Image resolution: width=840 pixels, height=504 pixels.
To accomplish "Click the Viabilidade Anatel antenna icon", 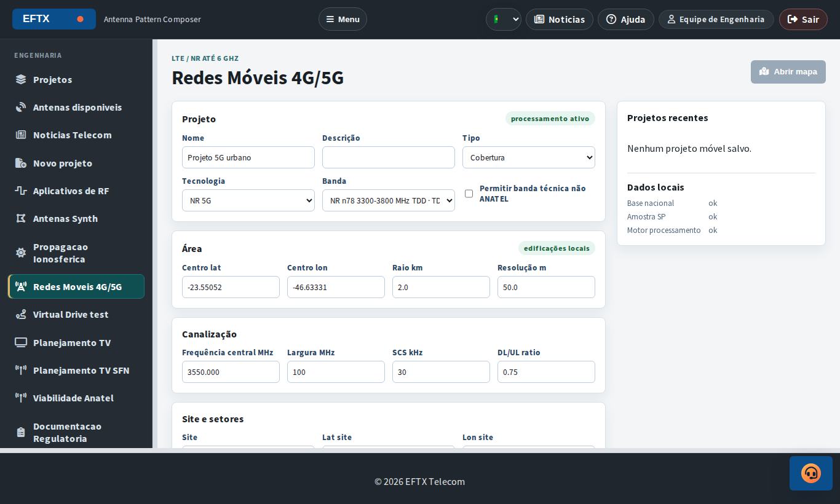I will click(x=21, y=398).
